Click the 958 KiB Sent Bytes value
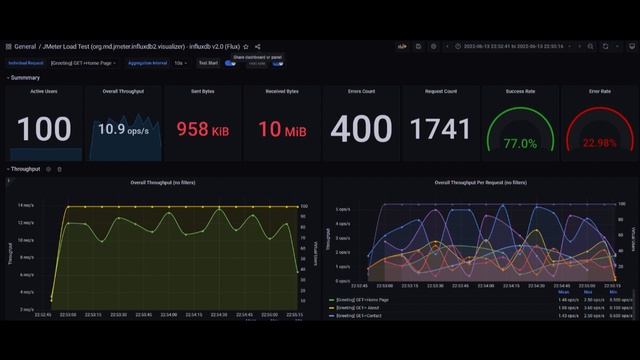Screen dimensions: 640x360 pos(203,129)
